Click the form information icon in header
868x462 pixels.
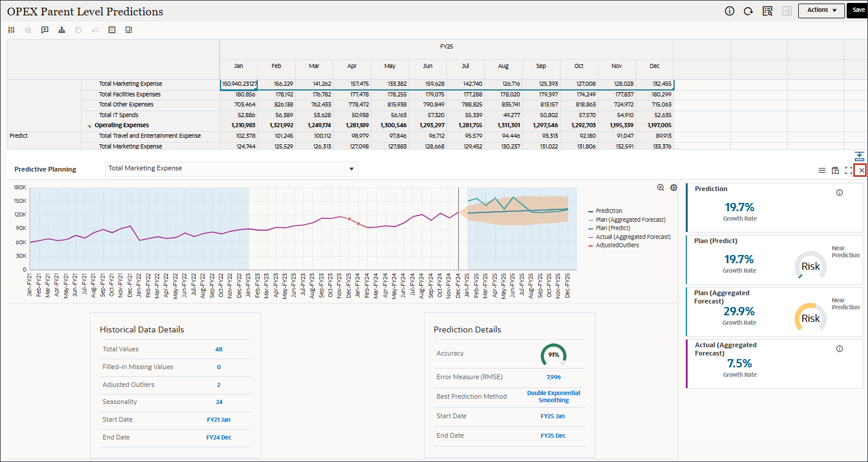[730, 11]
